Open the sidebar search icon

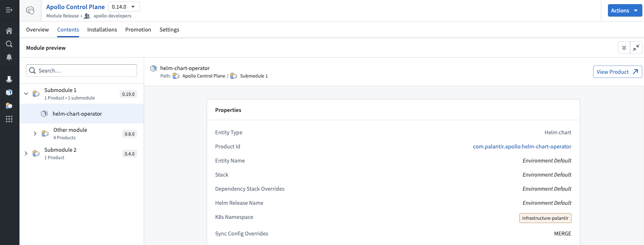pyautogui.click(x=9, y=44)
